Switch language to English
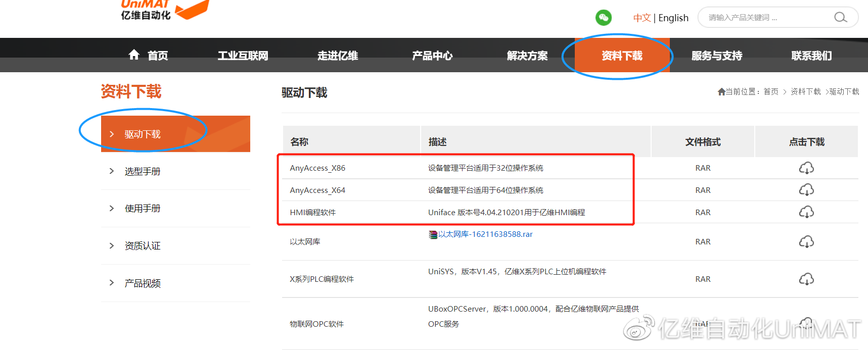Screen dimensions: 868x350 pyautogui.click(x=673, y=18)
